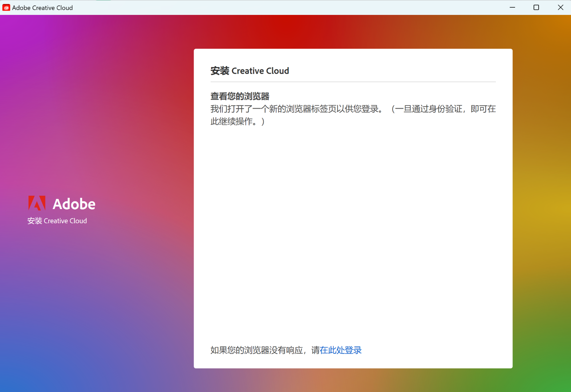571x392 pixels.
Task: Click the red Adobe "A" logo
Action: [37, 203]
